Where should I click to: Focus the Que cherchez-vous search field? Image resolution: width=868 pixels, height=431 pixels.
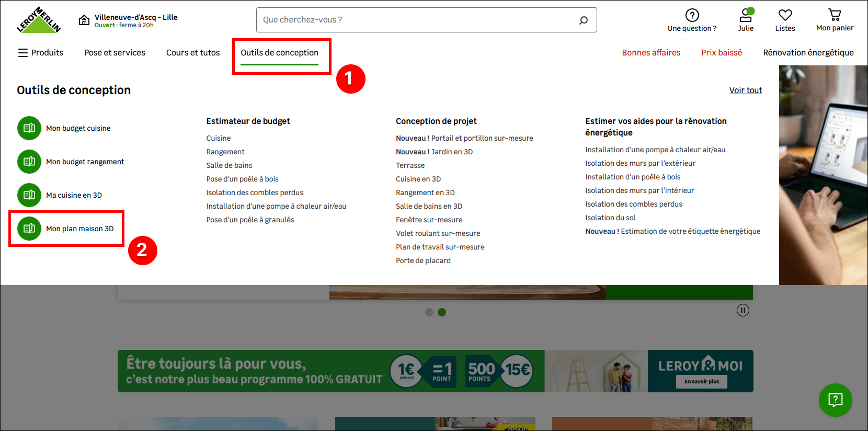pos(426,20)
